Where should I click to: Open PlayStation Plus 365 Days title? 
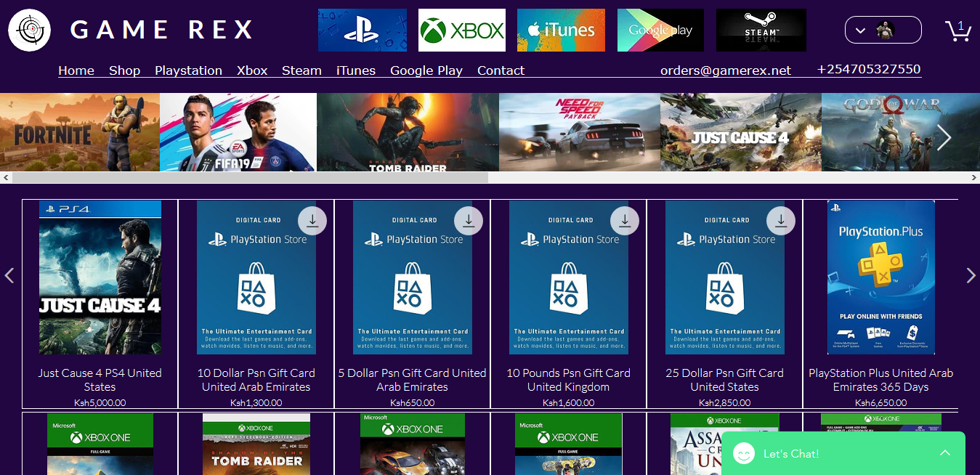pos(881,380)
